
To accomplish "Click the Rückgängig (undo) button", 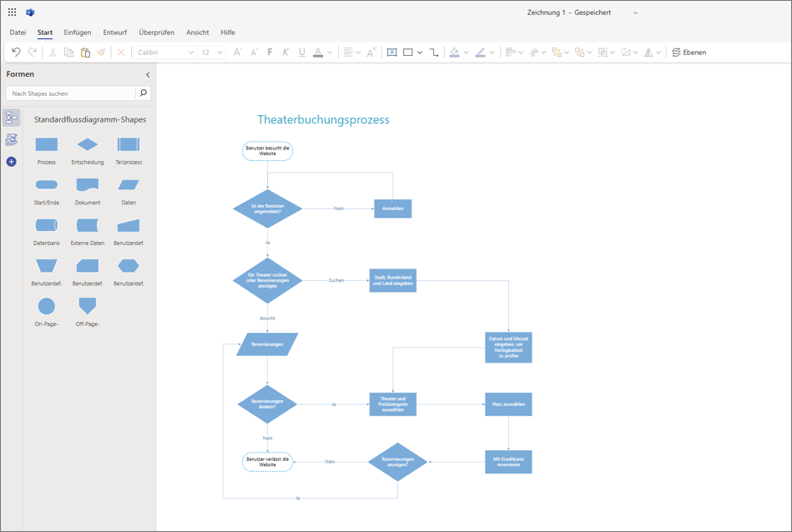I will tap(17, 52).
